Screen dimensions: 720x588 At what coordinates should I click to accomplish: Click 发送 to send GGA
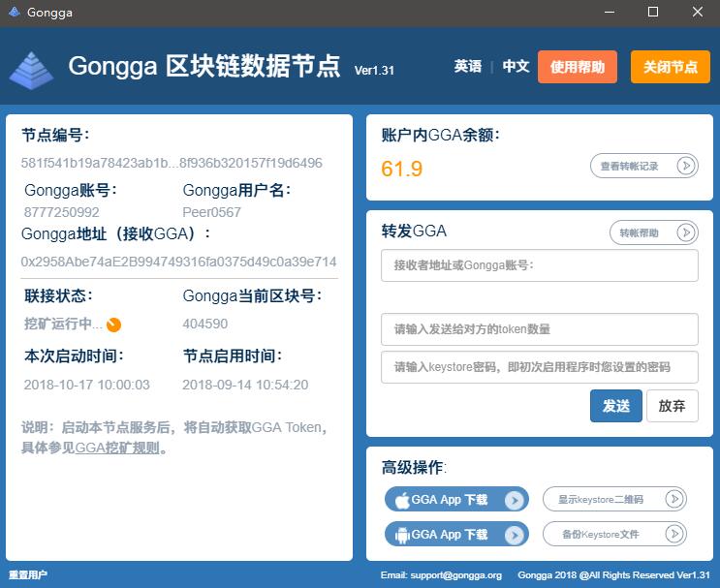coord(615,406)
